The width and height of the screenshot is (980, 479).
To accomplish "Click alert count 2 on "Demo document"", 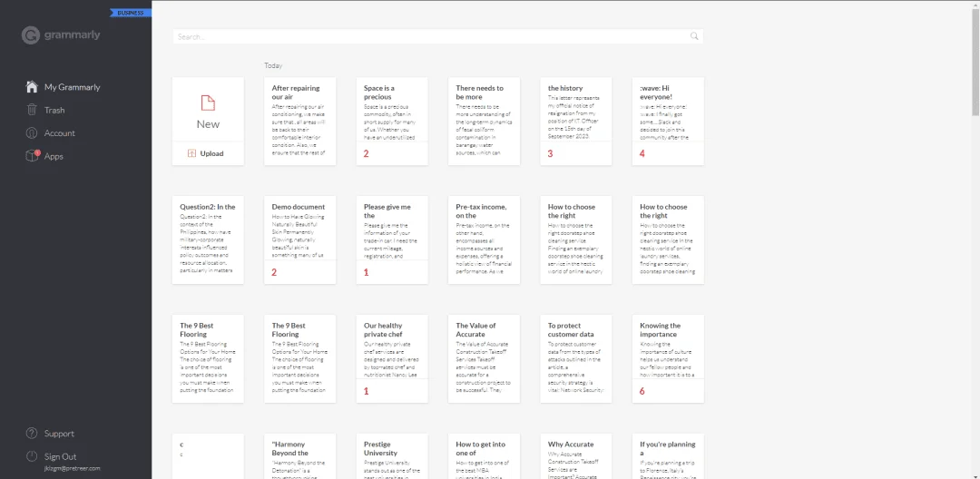I will click(x=274, y=272).
